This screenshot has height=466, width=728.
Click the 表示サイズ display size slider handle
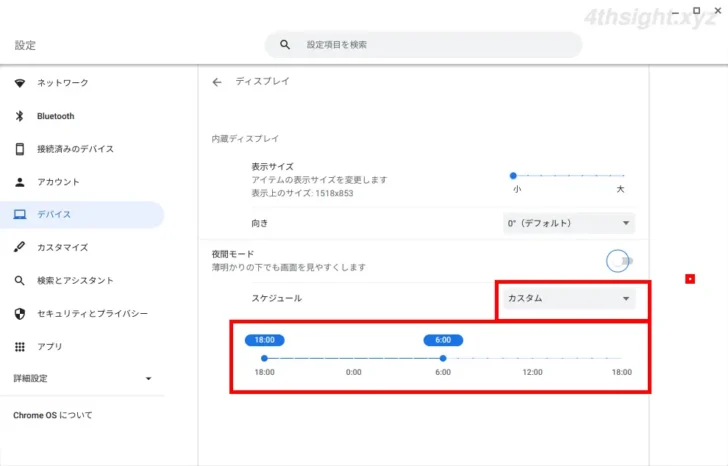513,175
